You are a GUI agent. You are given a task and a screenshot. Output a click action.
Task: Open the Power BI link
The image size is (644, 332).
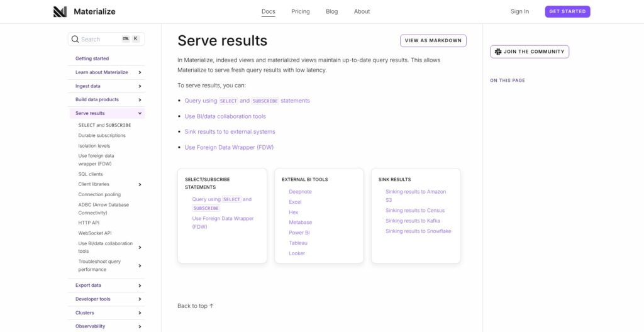[299, 233]
